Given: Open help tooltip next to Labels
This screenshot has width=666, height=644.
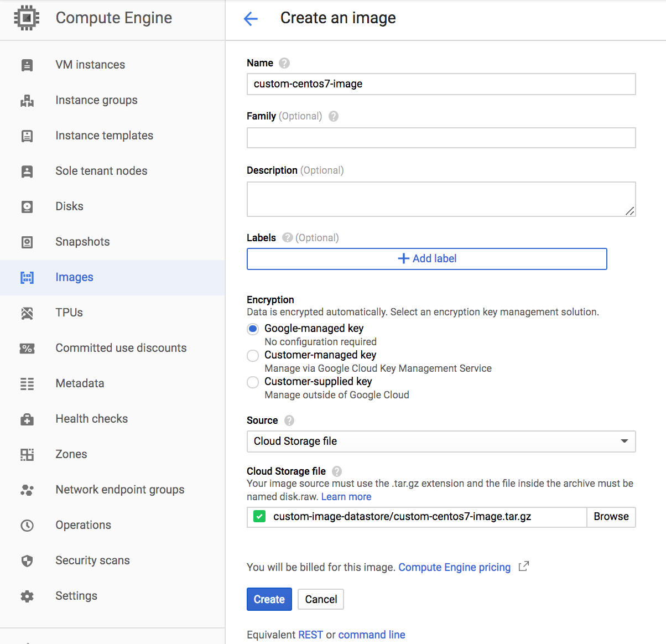Looking at the screenshot, I should pyautogui.click(x=287, y=237).
